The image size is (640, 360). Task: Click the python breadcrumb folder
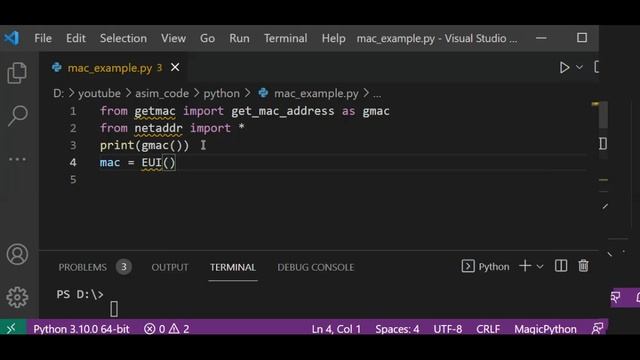point(222,93)
